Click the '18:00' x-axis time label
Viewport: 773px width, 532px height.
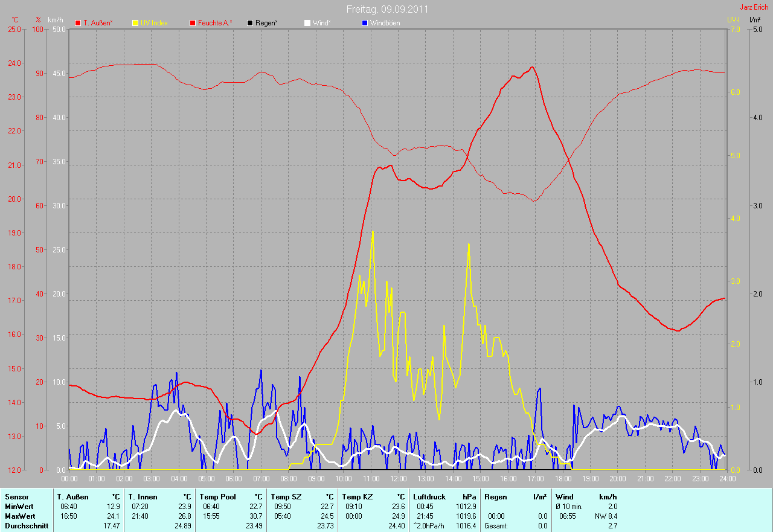click(563, 479)
